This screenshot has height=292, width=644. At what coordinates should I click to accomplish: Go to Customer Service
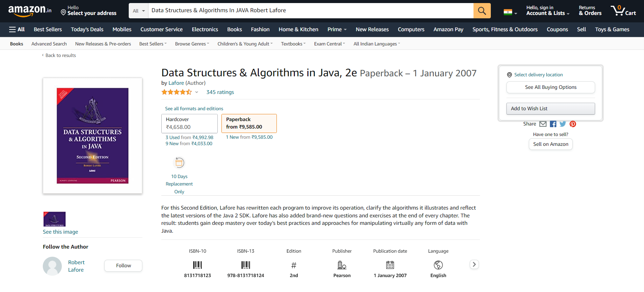point(162,30)
